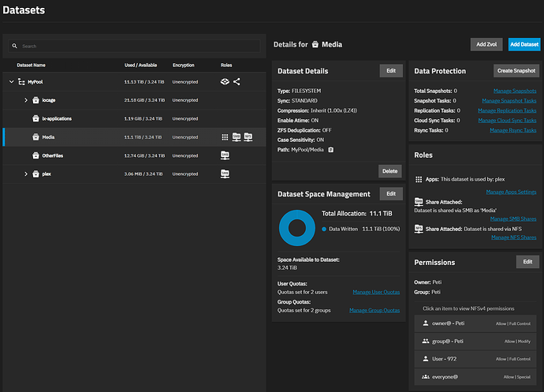This screenshot has height=392, width=544.
Task: Click the '3.06 MiB / 3.24 TiB' plex usage
Action: coord(143,174)
